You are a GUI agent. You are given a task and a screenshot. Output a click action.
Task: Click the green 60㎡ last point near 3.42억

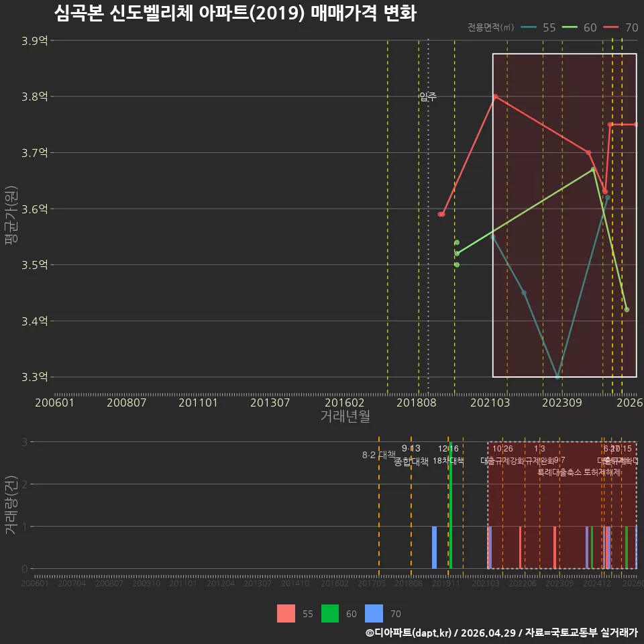[627, 310]
